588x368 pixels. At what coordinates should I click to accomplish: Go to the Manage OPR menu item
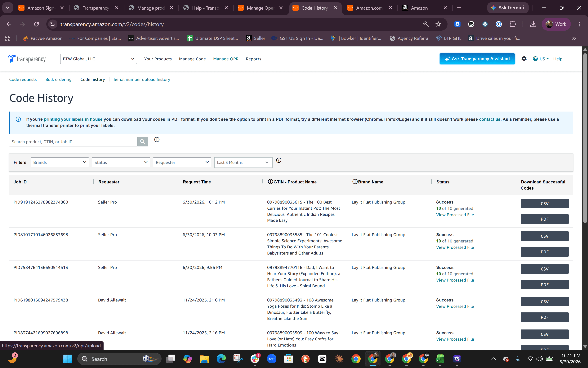click(x=226, y=59)
